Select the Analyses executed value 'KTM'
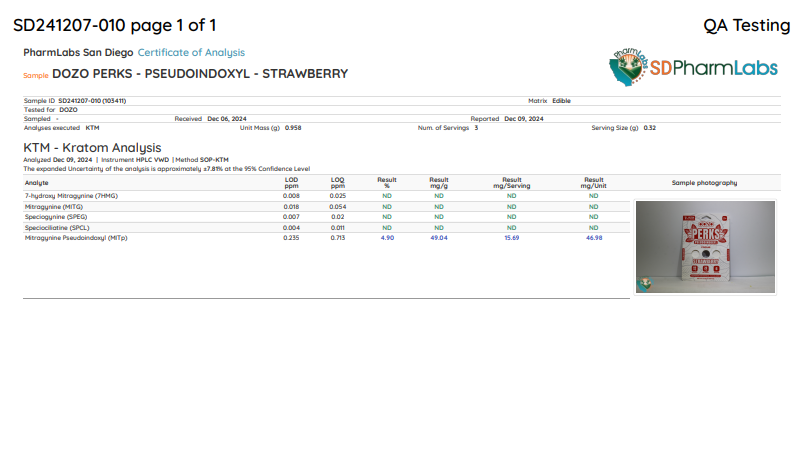Screen dimensions: 804x464 click(x=92, y=128)
